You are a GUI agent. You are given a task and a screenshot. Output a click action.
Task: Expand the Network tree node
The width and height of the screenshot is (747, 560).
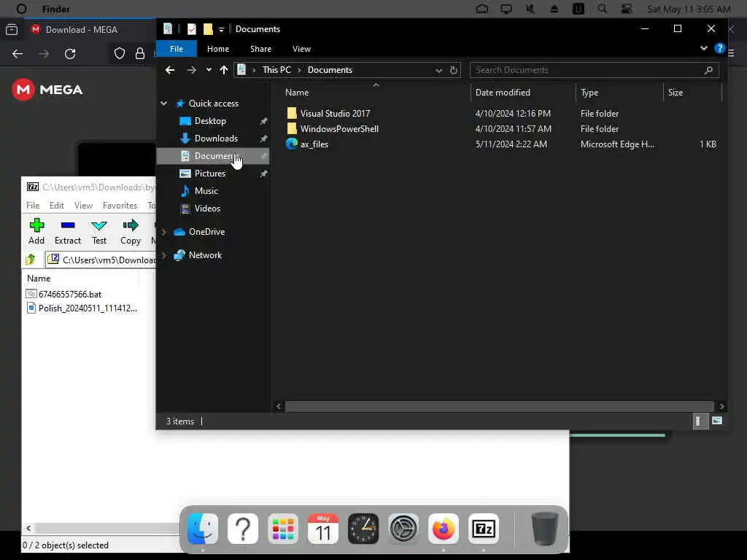164,255
